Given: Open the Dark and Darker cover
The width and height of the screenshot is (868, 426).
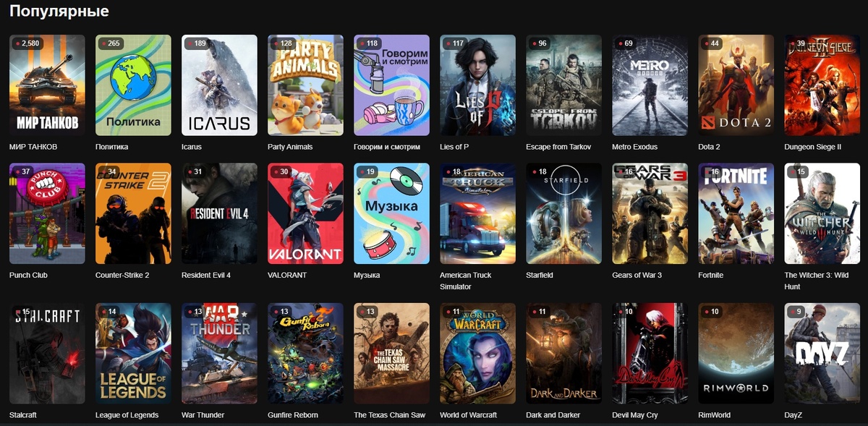Looking at the screenshot, I should (x=563, y=353).
